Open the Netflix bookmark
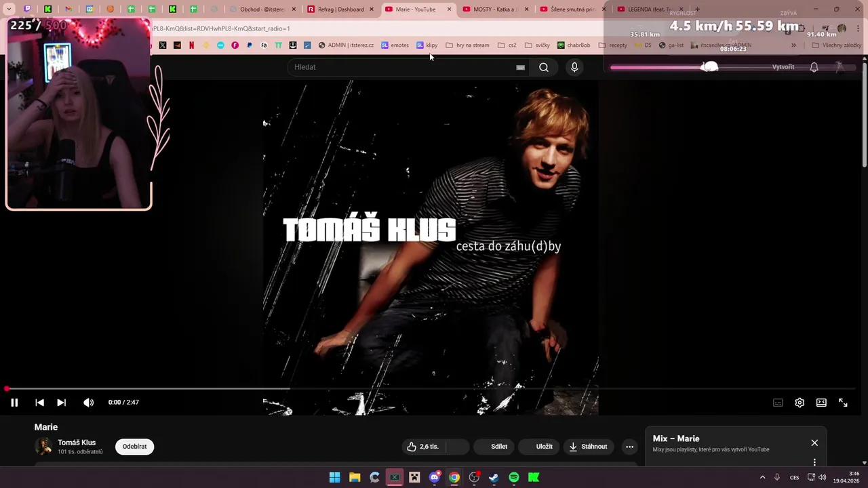The image size is (868, 488). pyautogui.click(x=191, y=45)
